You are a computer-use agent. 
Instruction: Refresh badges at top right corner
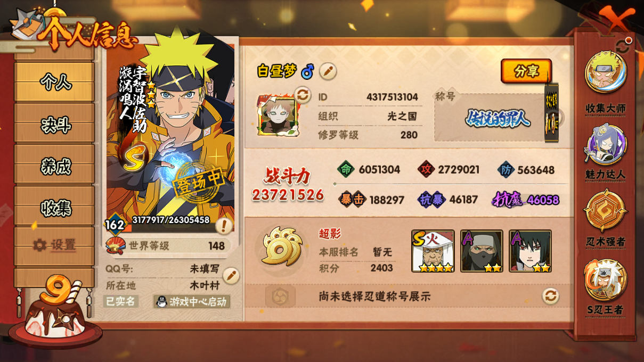pyautogui.click(x=622, y=46)
